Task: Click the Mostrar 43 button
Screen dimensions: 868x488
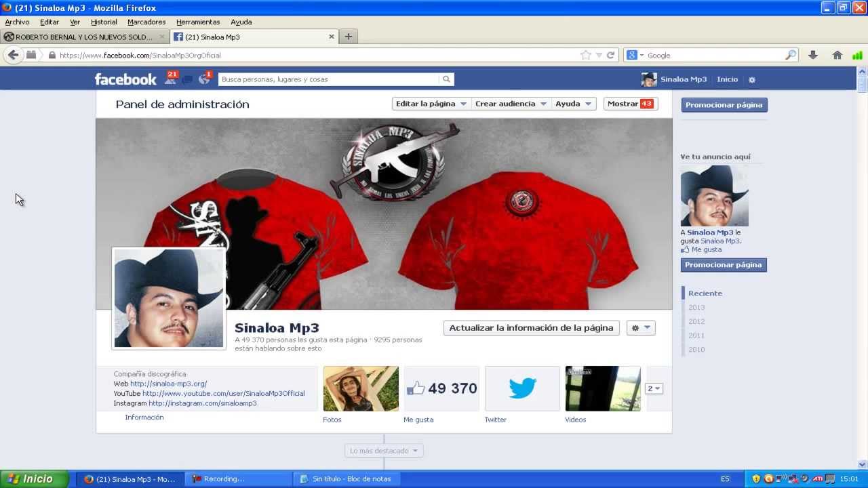Action: point(631,104)
